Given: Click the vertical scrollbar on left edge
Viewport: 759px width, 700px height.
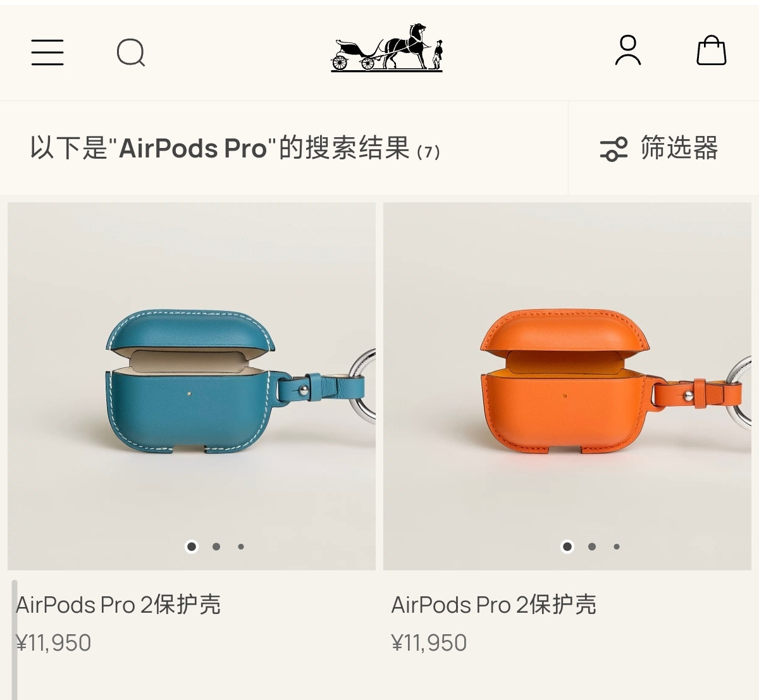Looking at the screenshot, I should [x=15, y=640].
